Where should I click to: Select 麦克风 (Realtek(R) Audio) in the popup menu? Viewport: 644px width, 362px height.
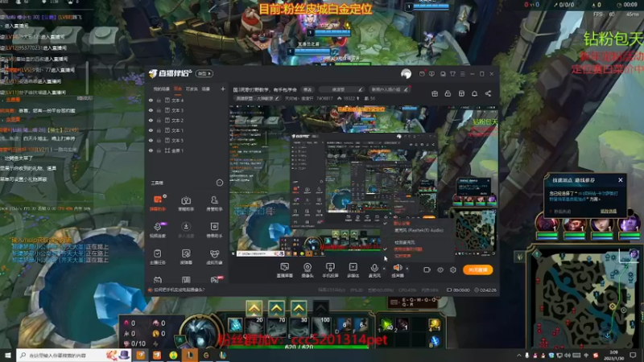[x=419, y=231]
